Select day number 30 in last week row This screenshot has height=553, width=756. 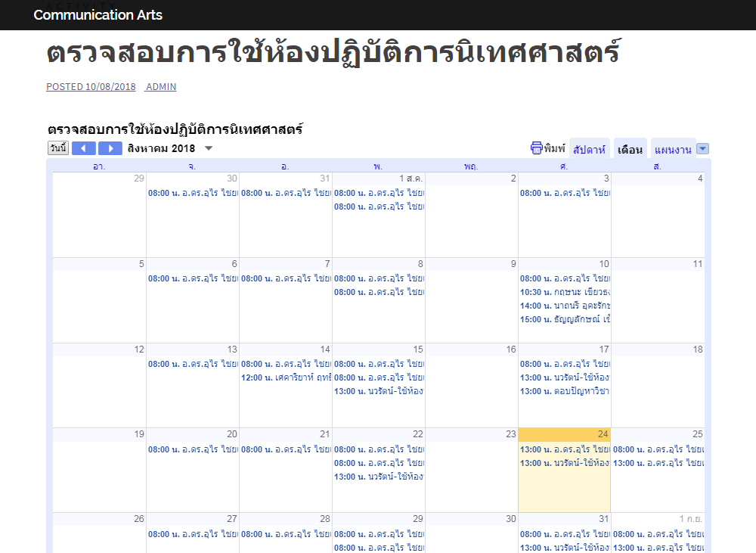511,519
